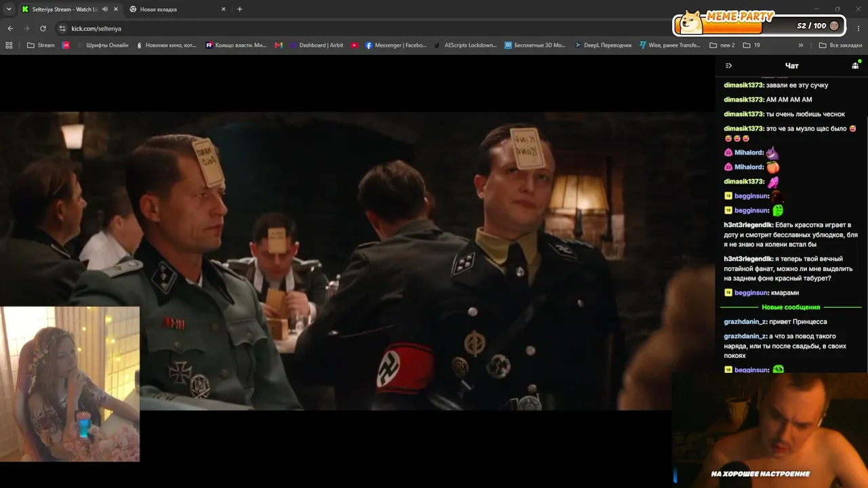Screen dimensions: 868x488
Task: Click username Mihalord beside the eggplant emote
Action: pyautogui.click(x=749, y=152)
